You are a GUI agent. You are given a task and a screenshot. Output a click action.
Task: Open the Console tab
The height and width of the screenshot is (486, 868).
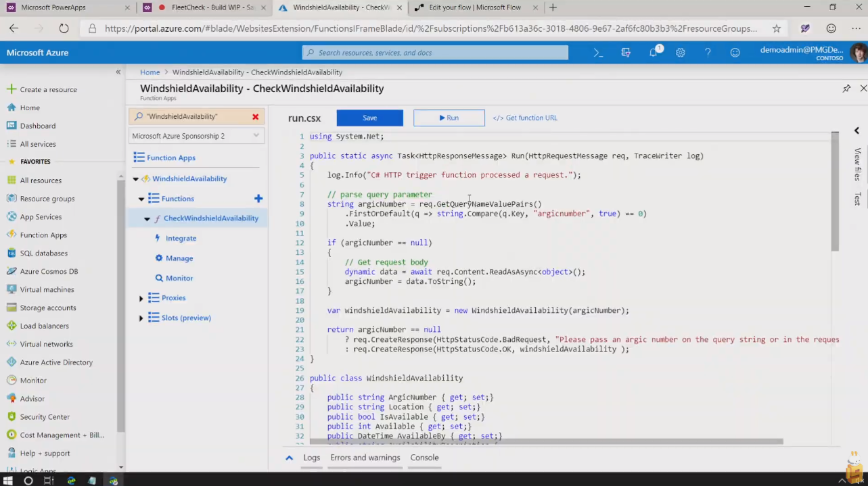click(x=424, y=458)
